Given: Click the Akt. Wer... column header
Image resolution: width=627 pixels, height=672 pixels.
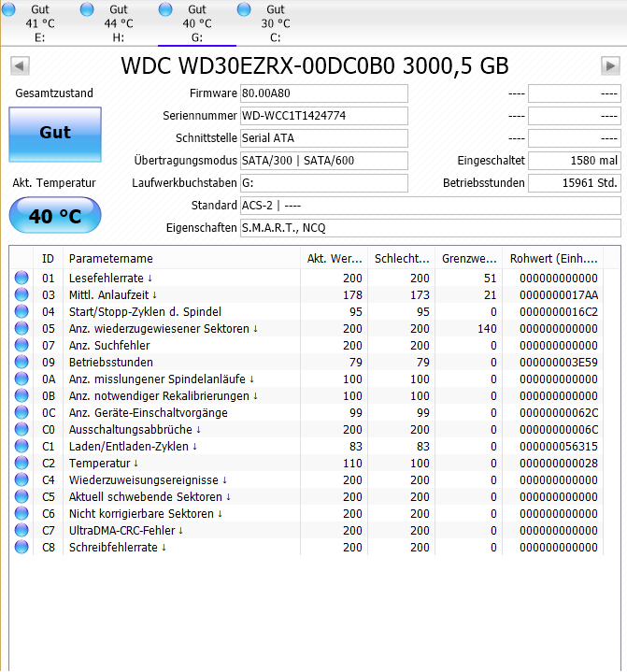Looking at the screenshot, I should pos(335,259).
